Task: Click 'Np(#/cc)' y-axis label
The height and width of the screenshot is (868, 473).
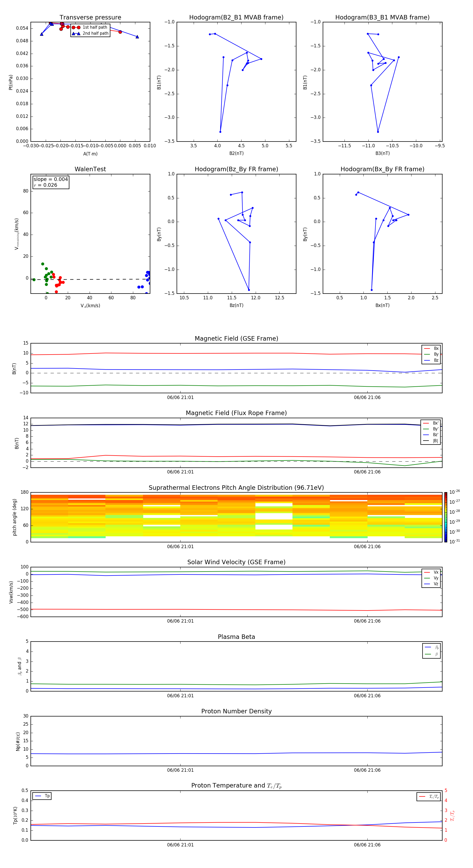Action: click(x=18, y=741)
